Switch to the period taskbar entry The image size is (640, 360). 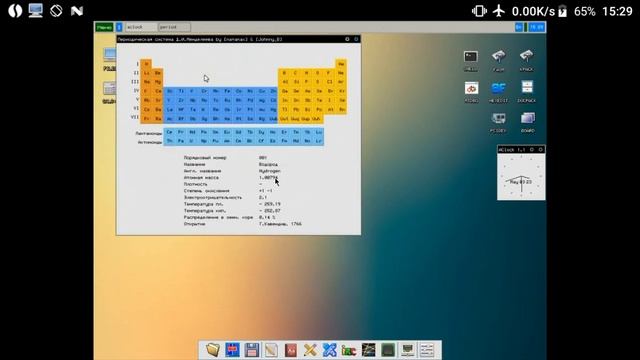[x=174, y=27]
